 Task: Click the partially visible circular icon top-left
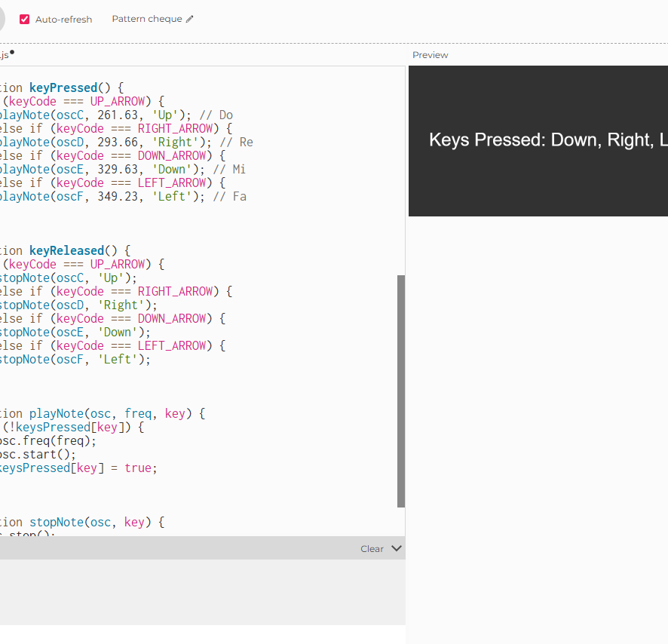pos(2,19)
